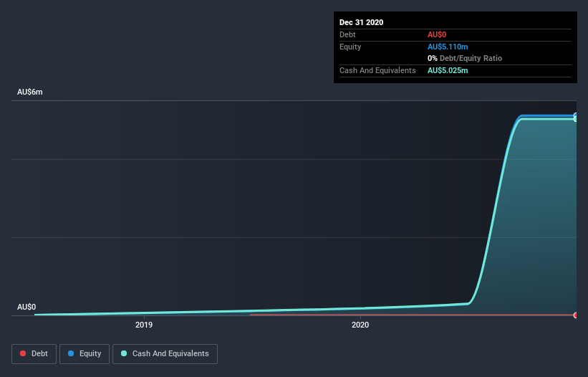Toggle the Cash And Equivalents legend button
588x377 pixels.
pyautogui.click(x=165, y=354)
